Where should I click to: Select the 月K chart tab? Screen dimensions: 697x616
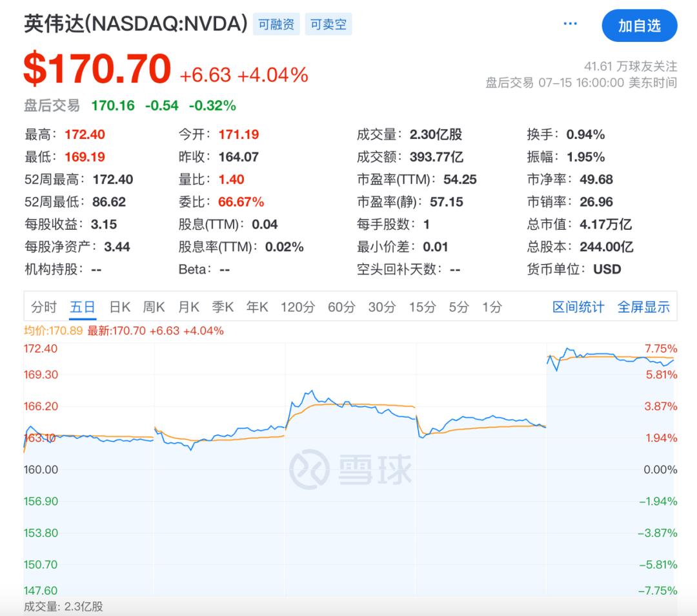[188, 307]
